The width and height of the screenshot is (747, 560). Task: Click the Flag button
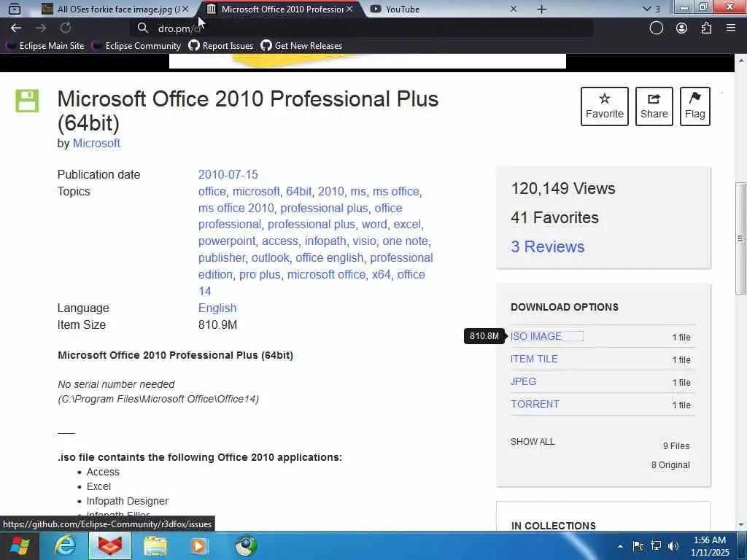coord(694,106)
